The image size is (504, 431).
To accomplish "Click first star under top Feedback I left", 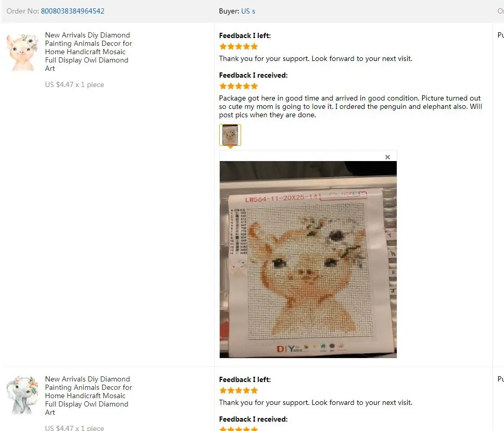I will pos(223,46).
